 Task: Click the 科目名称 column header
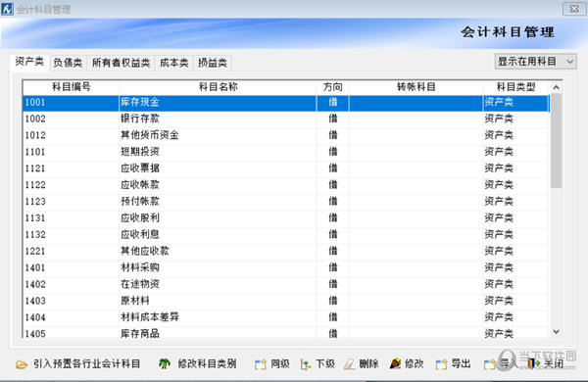point(218,87)
